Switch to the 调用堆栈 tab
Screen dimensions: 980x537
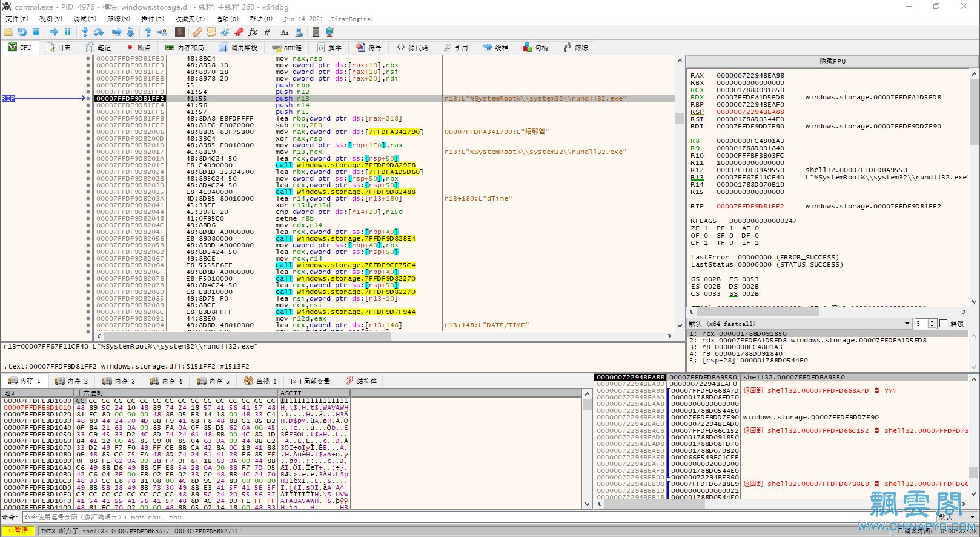(x=238, y=47)
